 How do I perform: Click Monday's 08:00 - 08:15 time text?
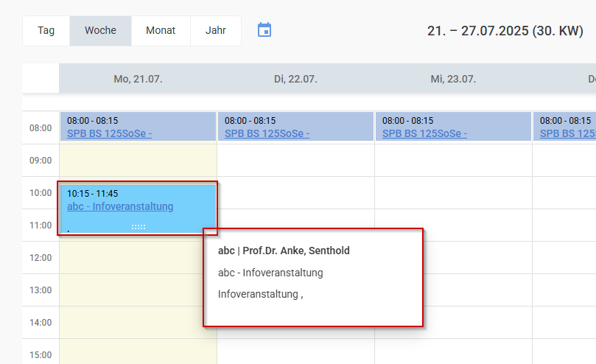coord(92,121)
